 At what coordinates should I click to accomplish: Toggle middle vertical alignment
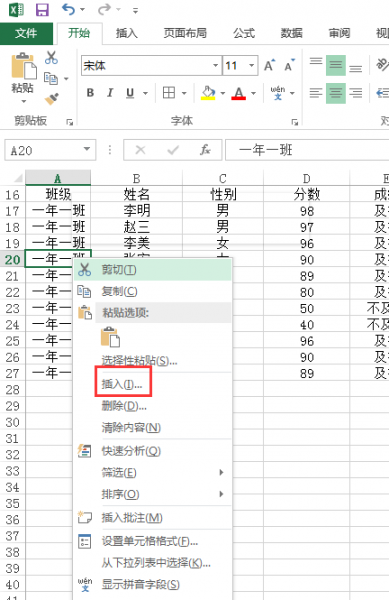336,65
